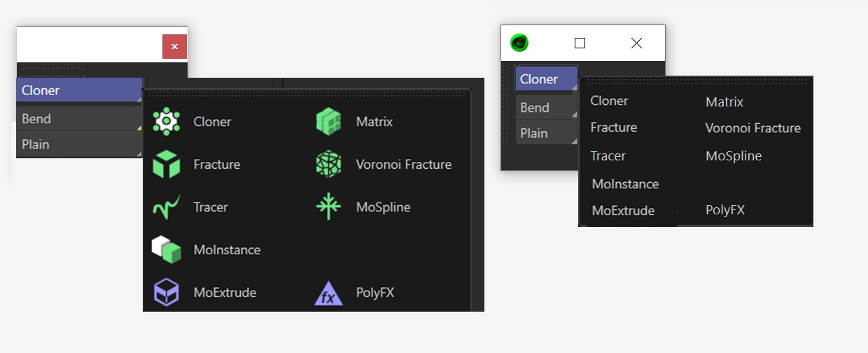Choose Voronoi Fracture in the text-only menu
Viewport: 868px width, 353px height.
[752, 128]
